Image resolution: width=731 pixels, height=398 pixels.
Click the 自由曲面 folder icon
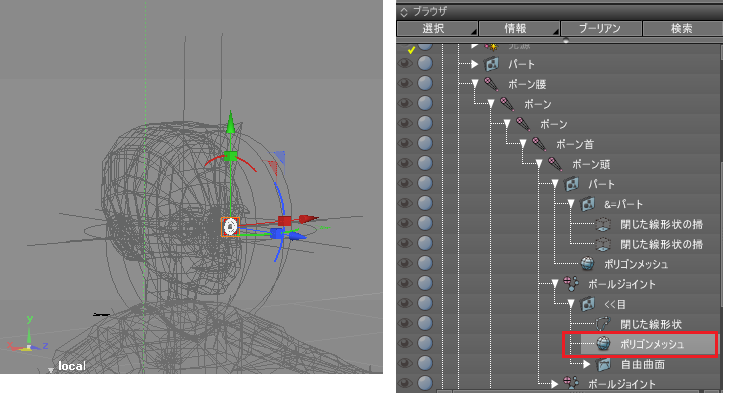603,364
